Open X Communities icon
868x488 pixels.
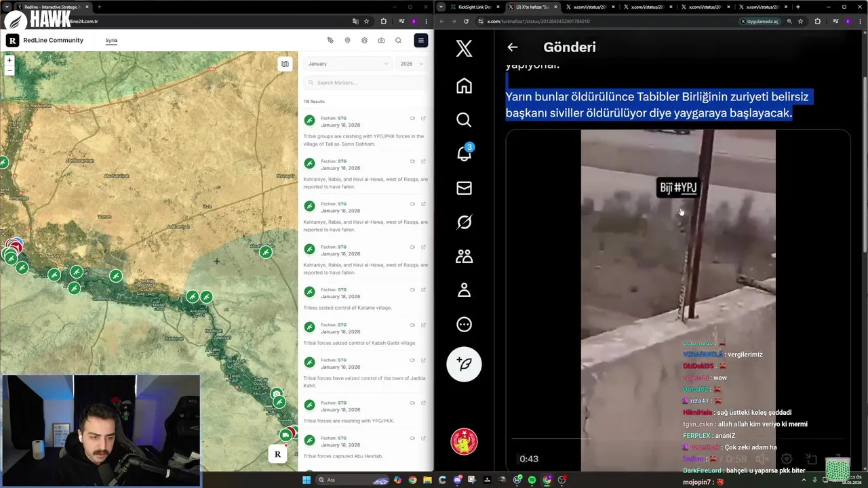pyautogui.click(x=464, y=256)
